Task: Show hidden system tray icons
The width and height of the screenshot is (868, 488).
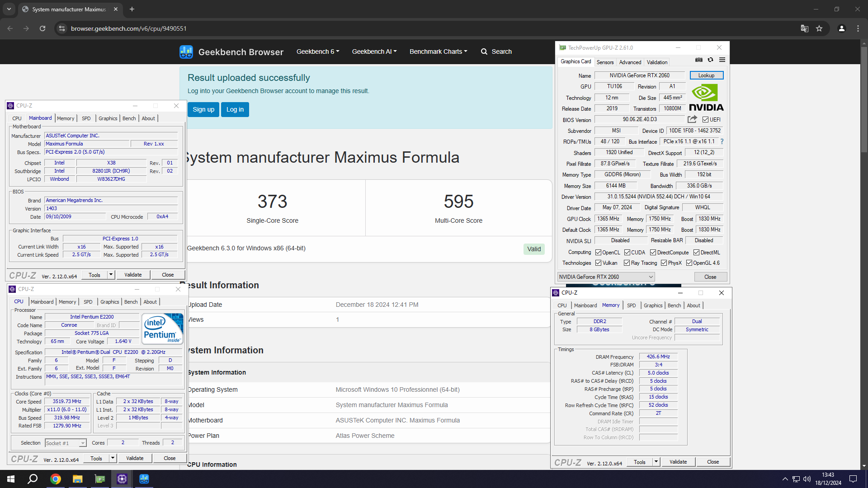Action: [785, 479]
